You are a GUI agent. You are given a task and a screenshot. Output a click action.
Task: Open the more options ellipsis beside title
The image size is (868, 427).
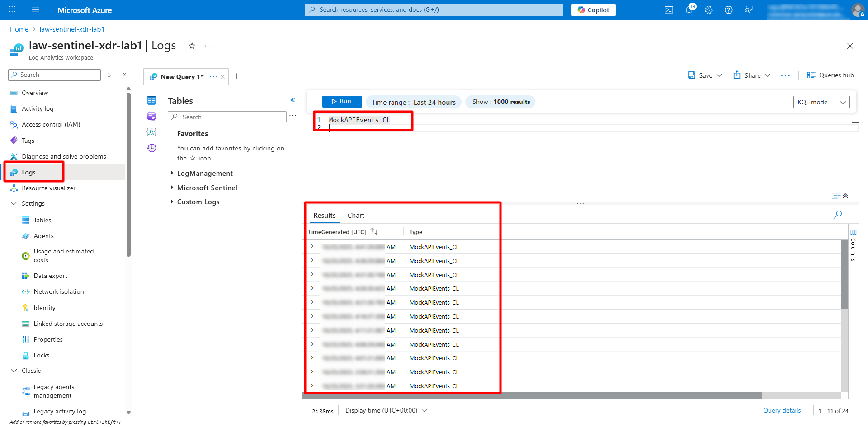click(208, 46)
